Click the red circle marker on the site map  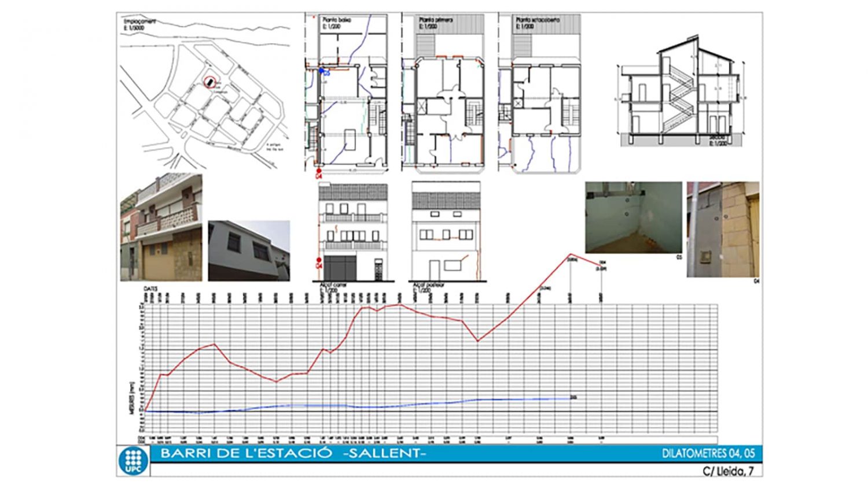click(209, 83)
